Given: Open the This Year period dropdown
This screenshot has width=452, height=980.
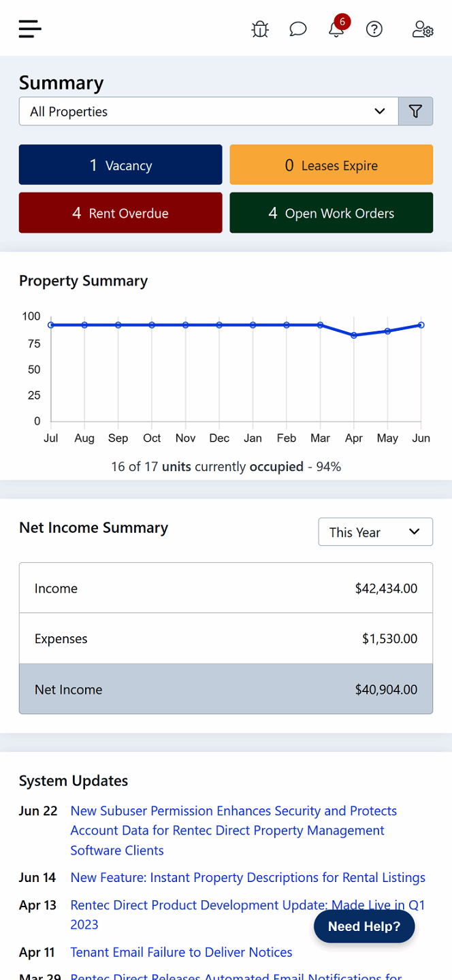Looking at the screenshot, I should coord(375,532).
